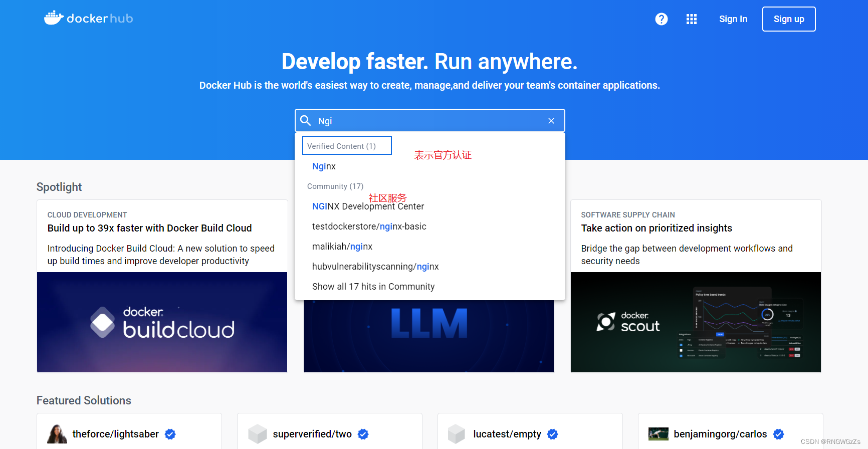Image resolution: width=868 pixels, height=449 pixels.
Task: Show all 17 hits in Community
Action: tap(373, 287)
